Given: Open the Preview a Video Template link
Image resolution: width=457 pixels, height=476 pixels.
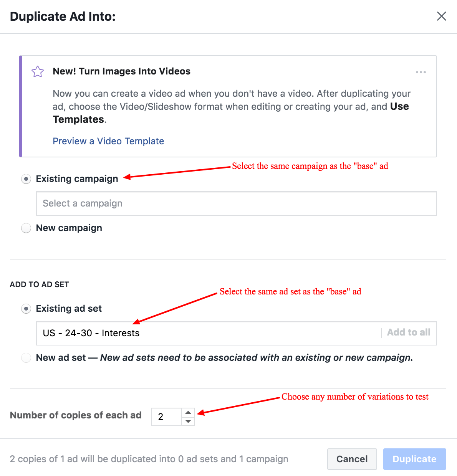Looking at the screenshot, I should click(108, 141).
